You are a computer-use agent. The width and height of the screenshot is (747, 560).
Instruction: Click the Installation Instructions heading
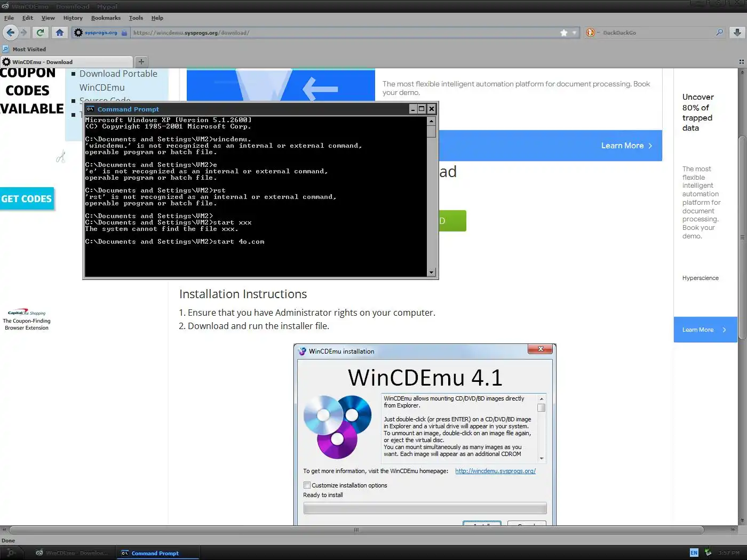tap(243, 294)
